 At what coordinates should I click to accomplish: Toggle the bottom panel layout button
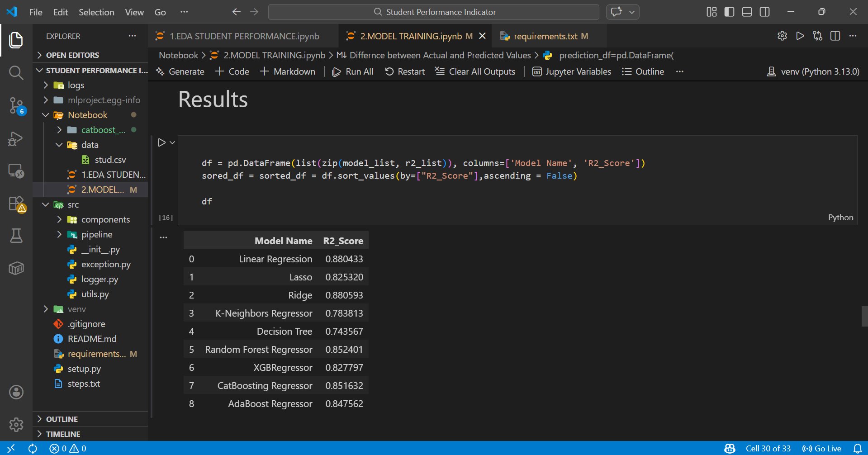point(747,12)
